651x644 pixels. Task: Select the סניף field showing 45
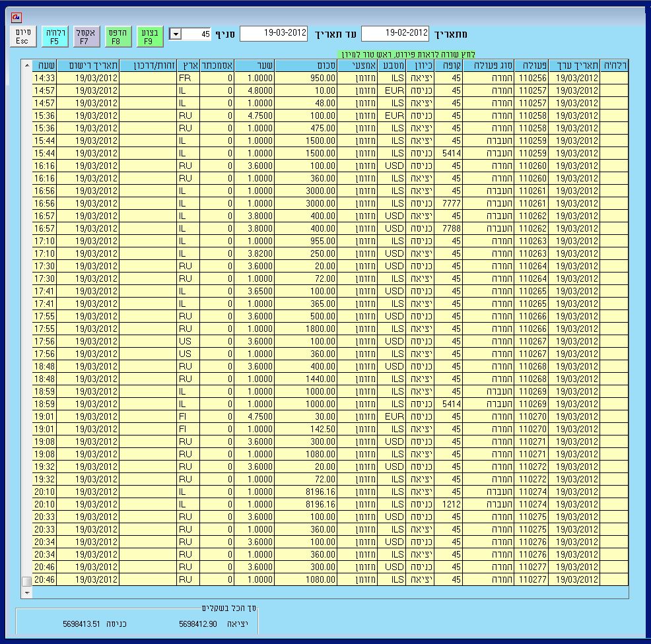(x=196, y=34)
